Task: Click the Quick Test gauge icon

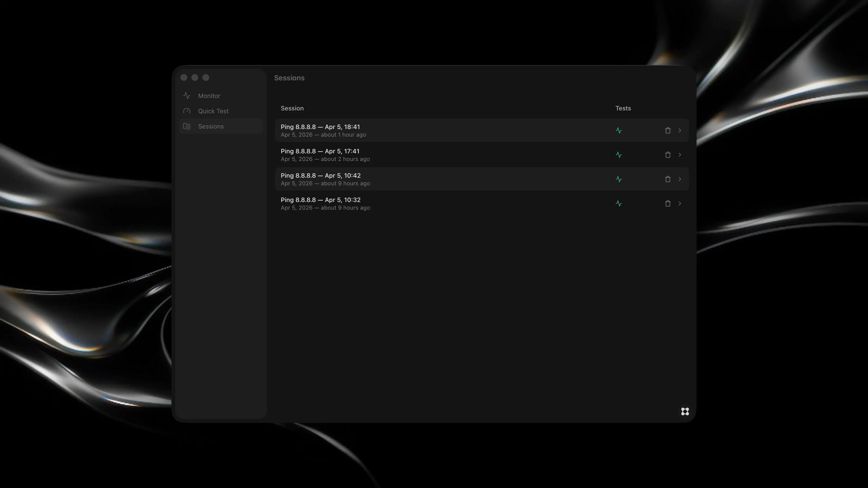Action: click(187, 111)
